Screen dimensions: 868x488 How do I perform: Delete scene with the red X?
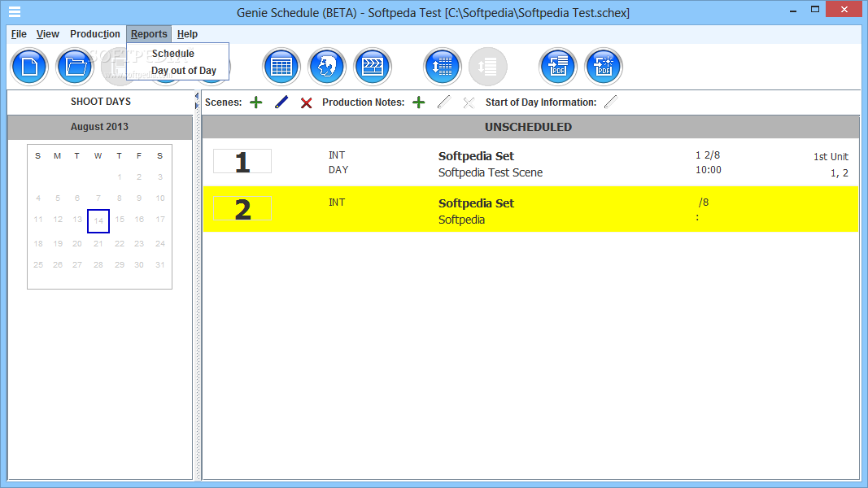pyautogui.click(x=306, y=103)
